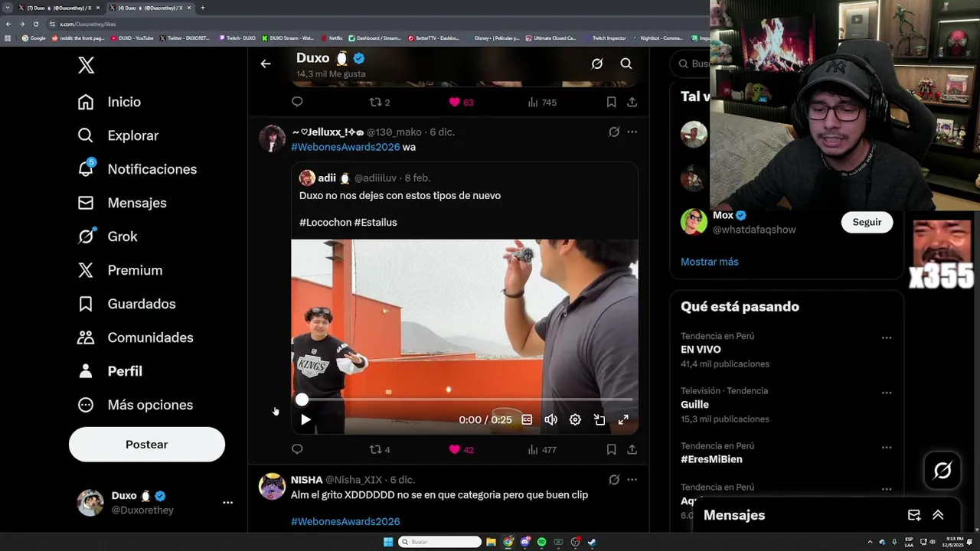This screenshot has height=551, width=980.
Task: Open NISHA profile avatar
Action: pos(272,486)
